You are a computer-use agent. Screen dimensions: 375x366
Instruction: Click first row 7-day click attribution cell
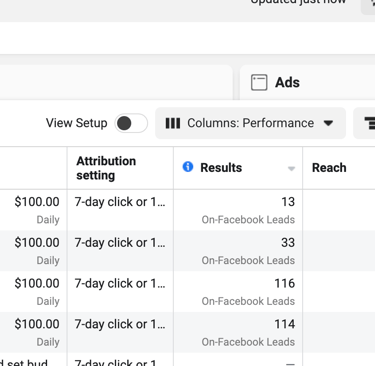pyautogui.click(x=120, y=202)
